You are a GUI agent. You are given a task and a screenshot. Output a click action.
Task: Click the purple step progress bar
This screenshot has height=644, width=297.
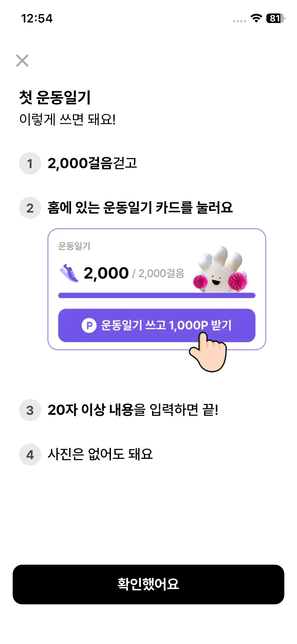[x=157, y=296]
